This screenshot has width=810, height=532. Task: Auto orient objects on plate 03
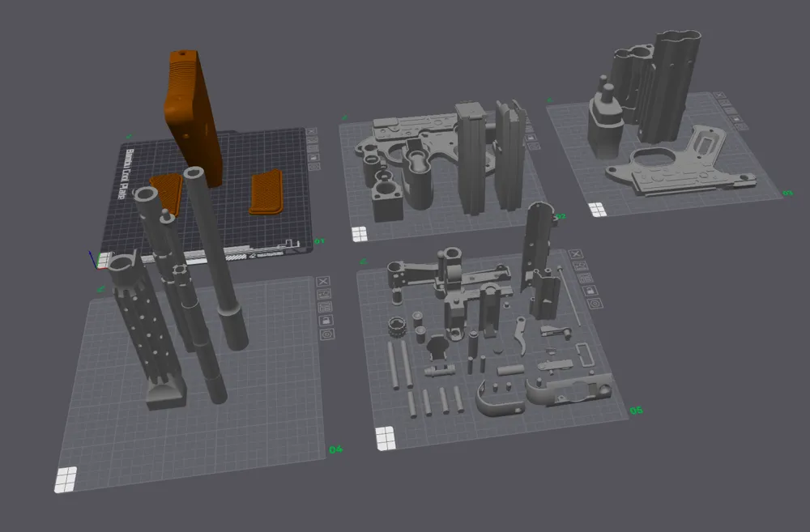pyautogui.click(x=725, y=104)
